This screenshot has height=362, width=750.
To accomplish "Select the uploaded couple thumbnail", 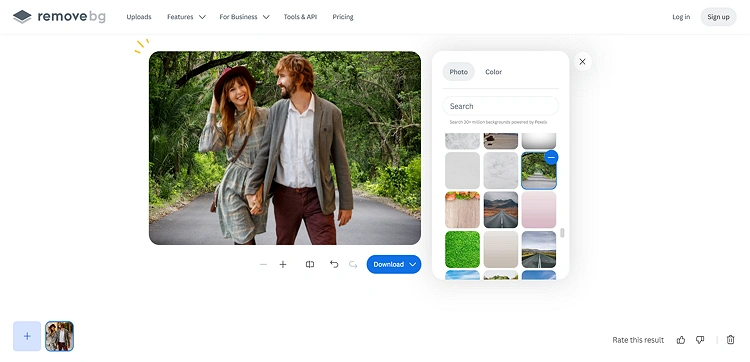I will tap(59, 336).
